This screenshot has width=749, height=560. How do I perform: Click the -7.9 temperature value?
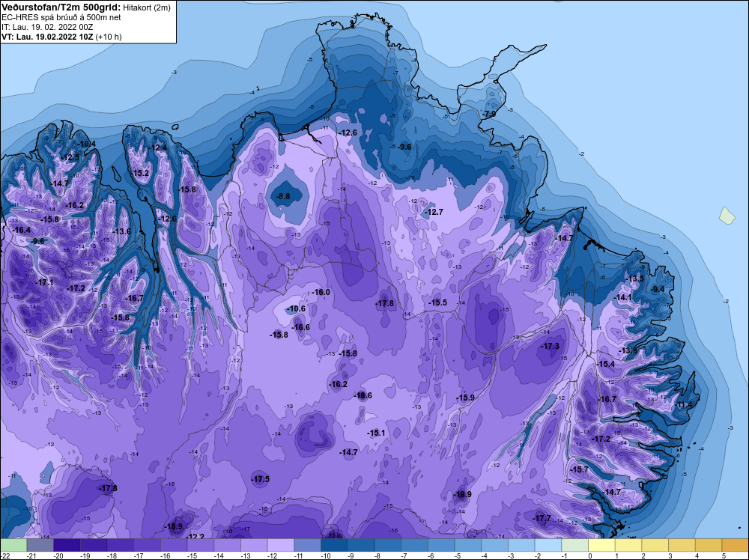[x=489, y=114]
